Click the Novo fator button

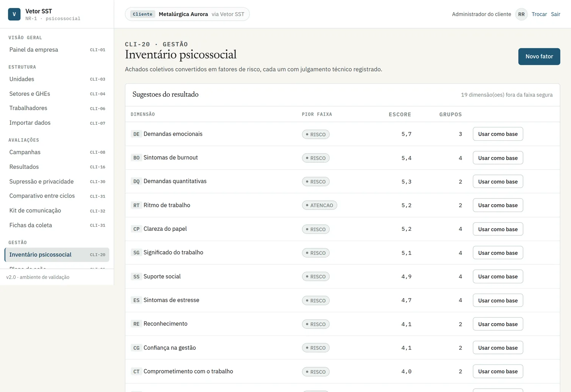click(539, 56)
